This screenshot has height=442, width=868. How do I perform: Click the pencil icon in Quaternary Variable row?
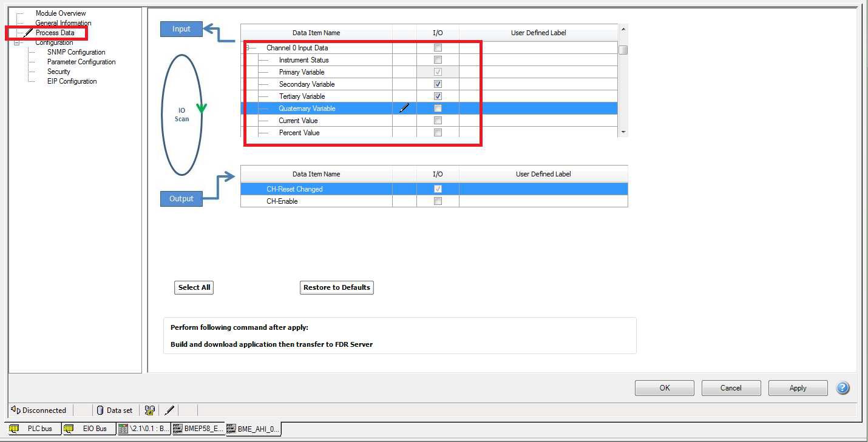tap(404, 108)
